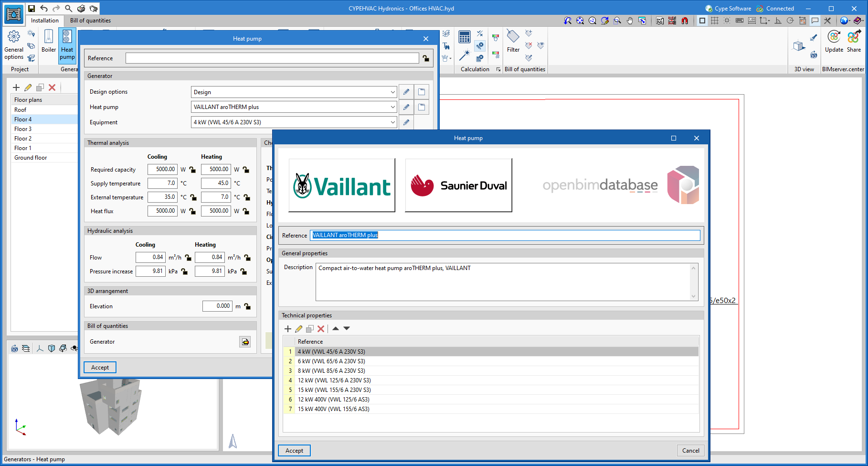Viewport: 868px width, 466px height.
Task: Switch to the Bill of quantities tab
Action: (90, 21)
